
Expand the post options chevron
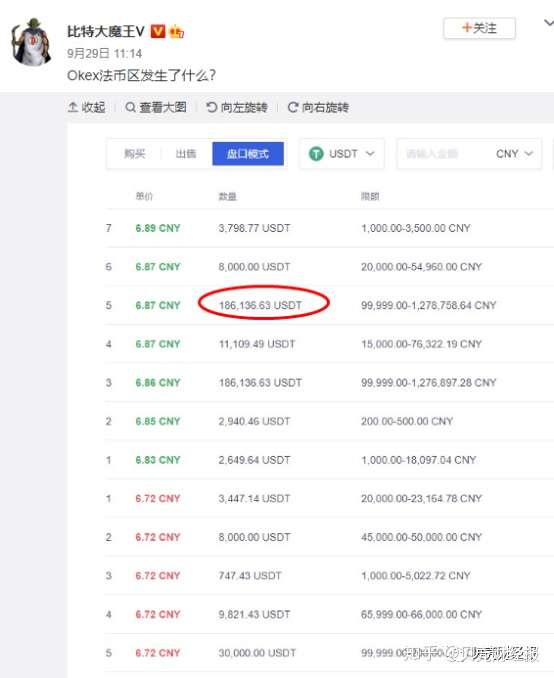point(549,22)
